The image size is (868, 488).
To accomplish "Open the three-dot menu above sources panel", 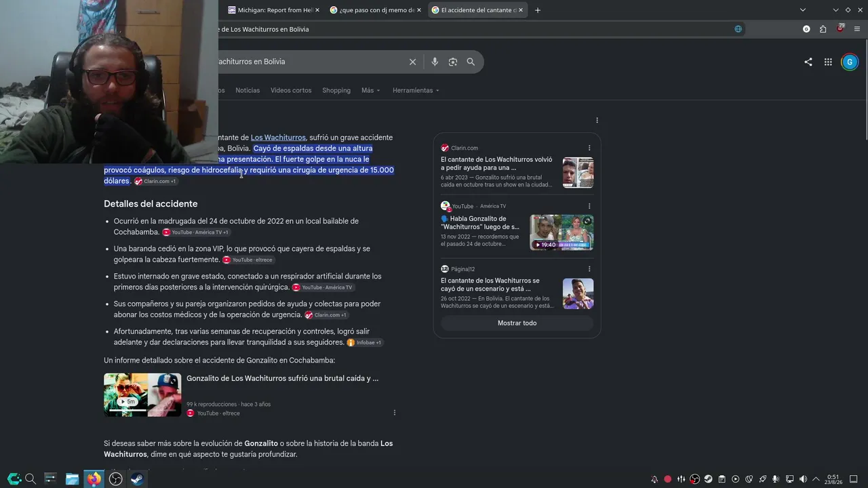I will tap(597, 121).
